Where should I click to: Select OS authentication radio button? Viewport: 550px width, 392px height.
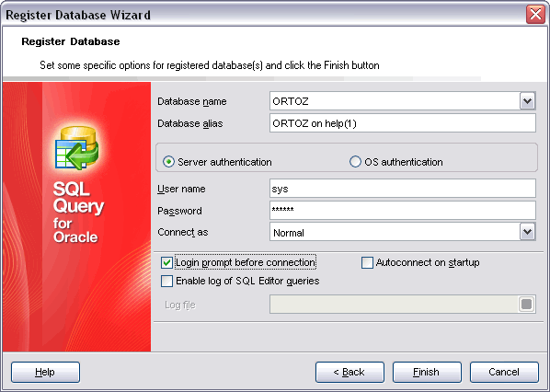click(x=355, y=162)
